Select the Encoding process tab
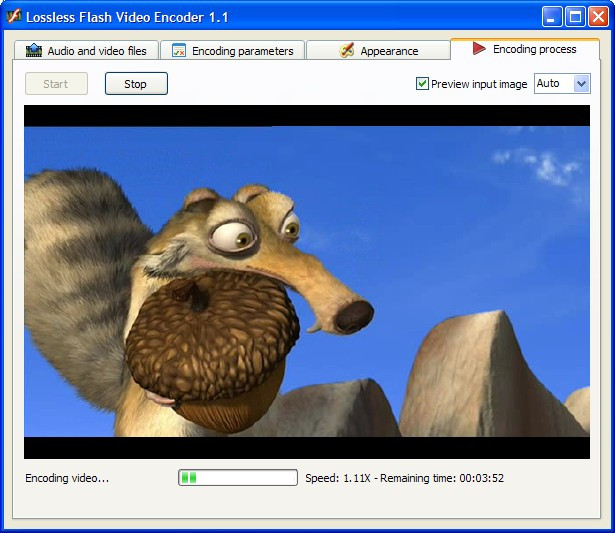 click(x=525, y=49)
